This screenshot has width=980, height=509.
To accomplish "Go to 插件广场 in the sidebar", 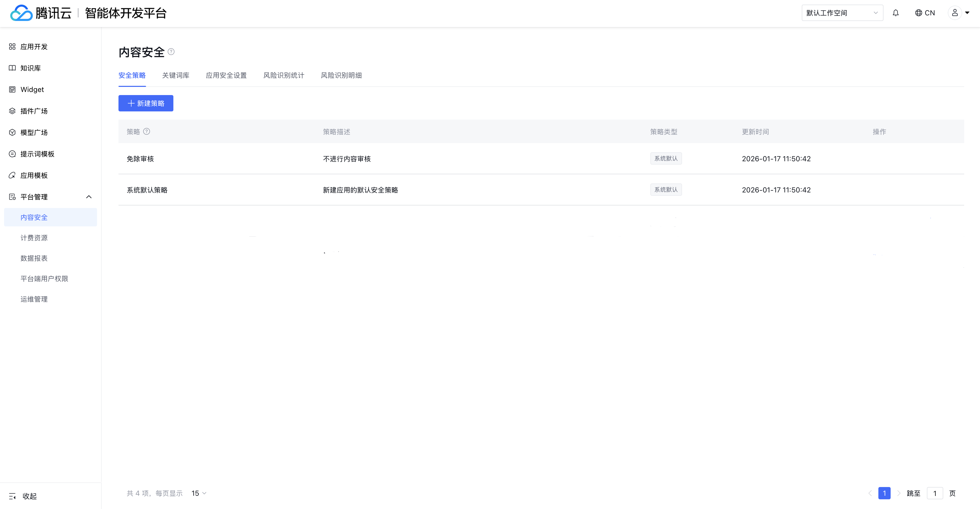I will point(34,111).
